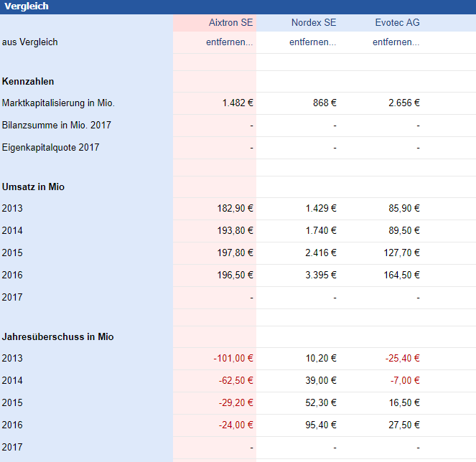Remove Aixtron SE from the comparison
476x462 pixels.
tap(230, 42)
